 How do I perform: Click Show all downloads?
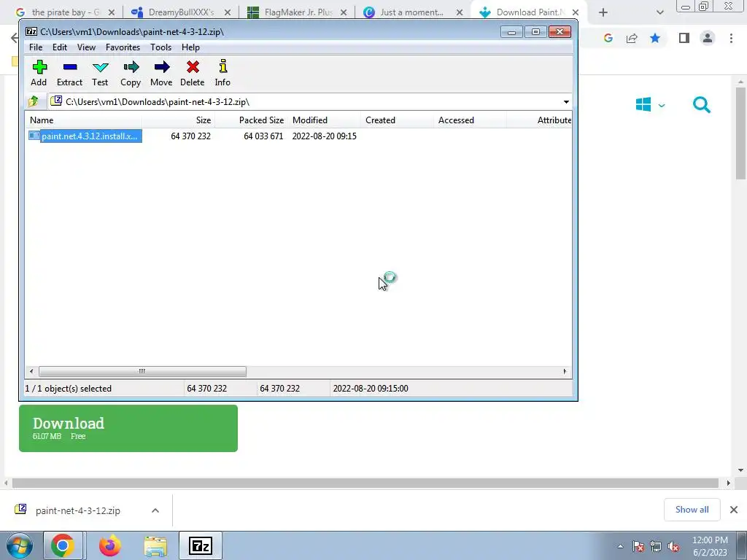click(692, 510)
